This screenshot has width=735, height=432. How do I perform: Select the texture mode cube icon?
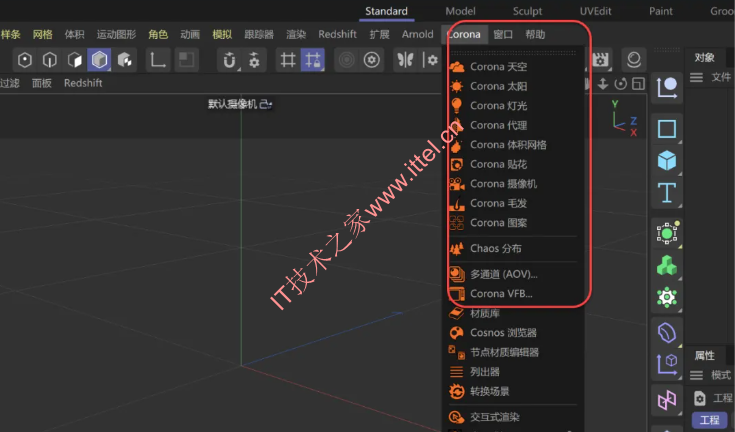[124, 60]
